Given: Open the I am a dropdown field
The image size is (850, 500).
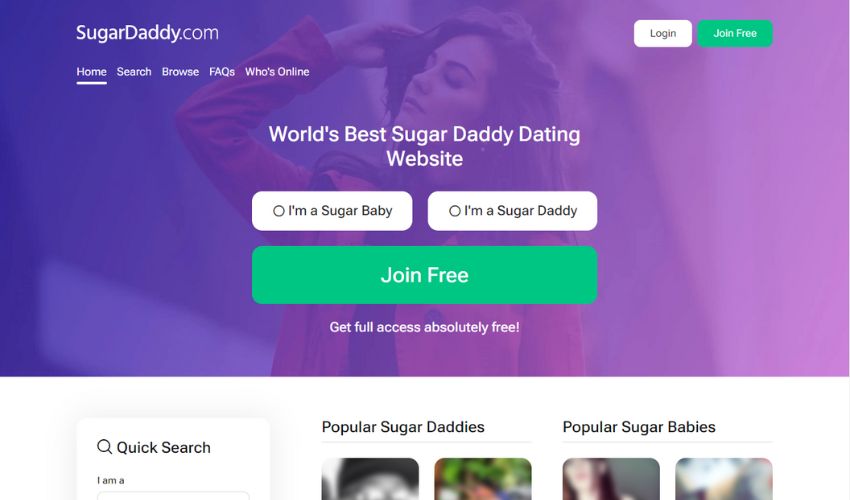Looking at the screenshot, I should tap(173, 496).
